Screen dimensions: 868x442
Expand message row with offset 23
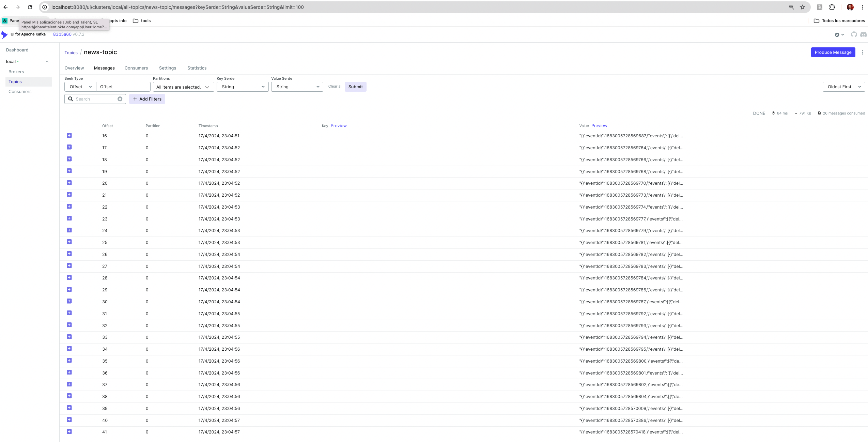click(69, 218)
